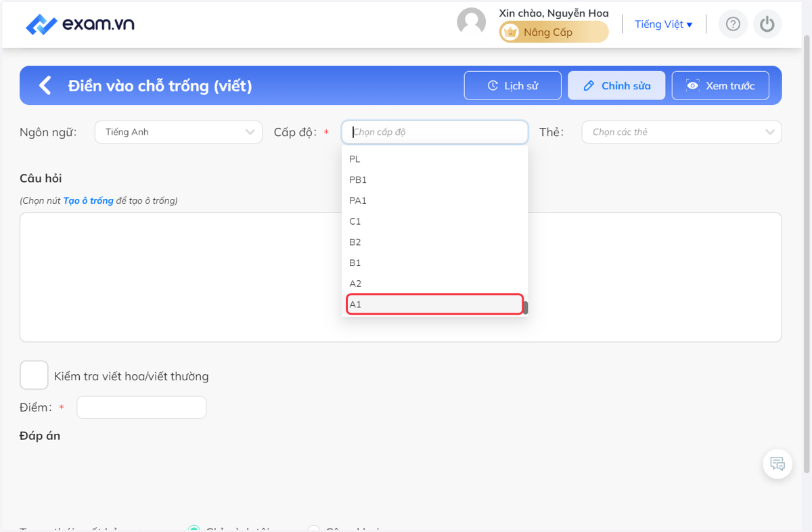The width and height of the screenshot is (812, 532).
Task: Select A2 level option
Action: [x=434, y=284]
